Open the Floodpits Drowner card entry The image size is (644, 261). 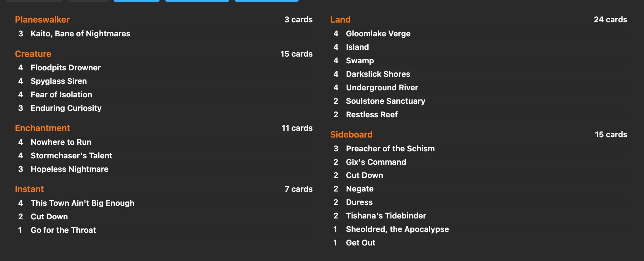click(66, 68)
